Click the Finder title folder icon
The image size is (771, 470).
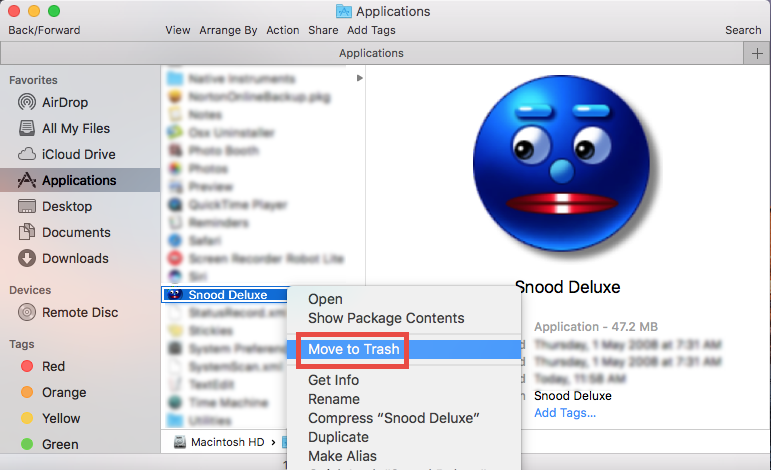(343, 11)
